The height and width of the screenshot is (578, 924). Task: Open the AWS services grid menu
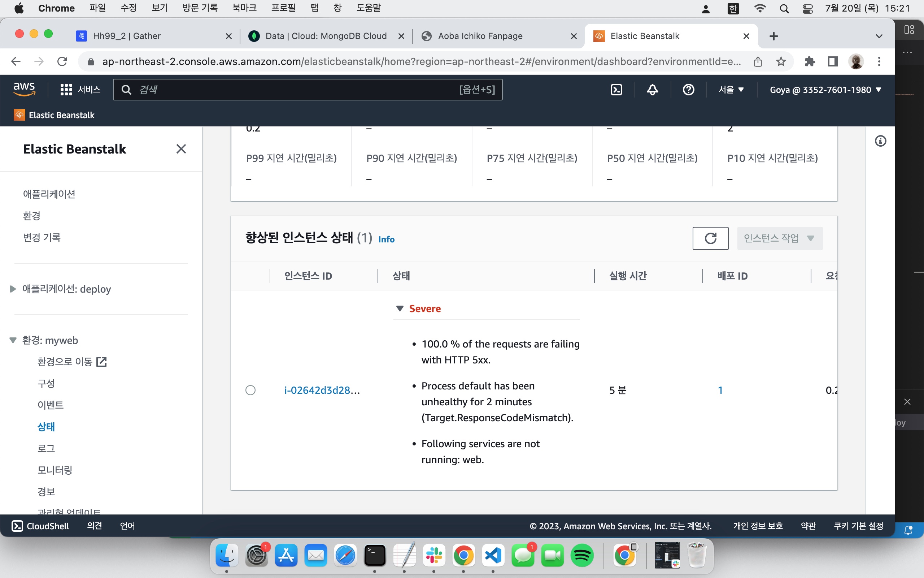tap(66, 90)
